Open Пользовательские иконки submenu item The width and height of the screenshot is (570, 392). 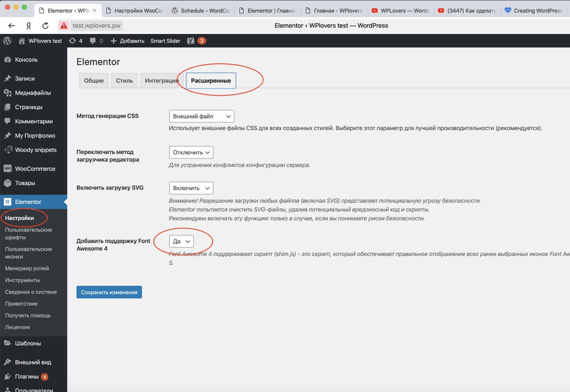28,253
